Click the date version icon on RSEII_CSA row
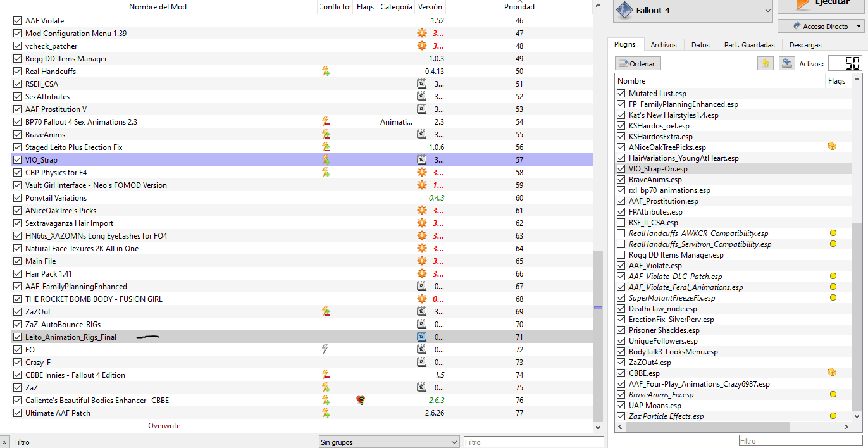Viewport: 868px width, 448px height. 422,84
